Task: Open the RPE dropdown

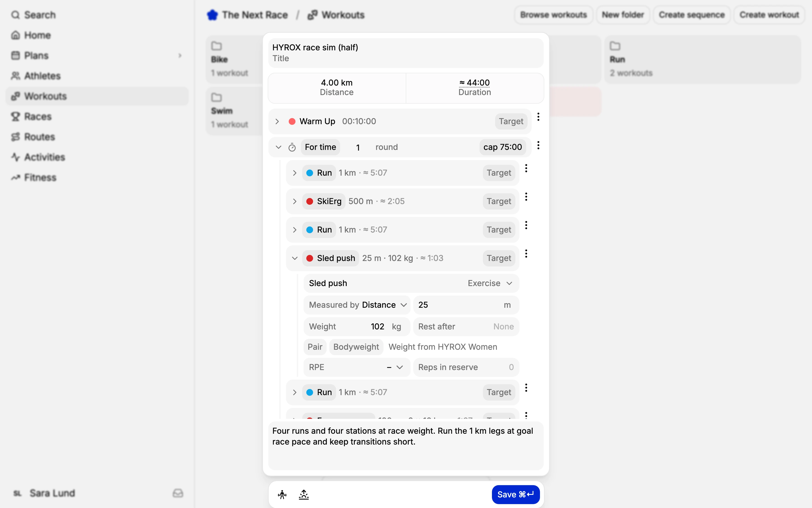Action: tap(357, 367)
